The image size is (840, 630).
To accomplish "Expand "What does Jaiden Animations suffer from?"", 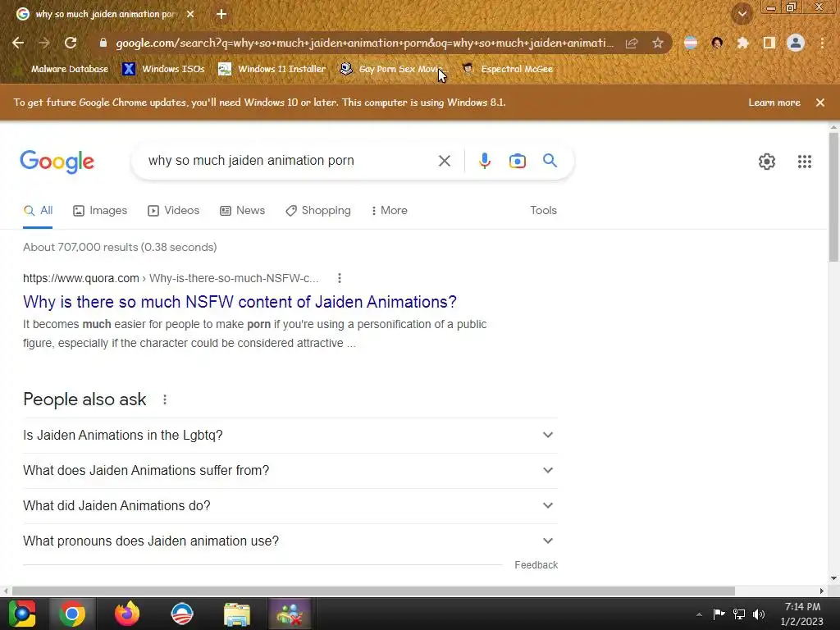I will [x=290, y=470].
